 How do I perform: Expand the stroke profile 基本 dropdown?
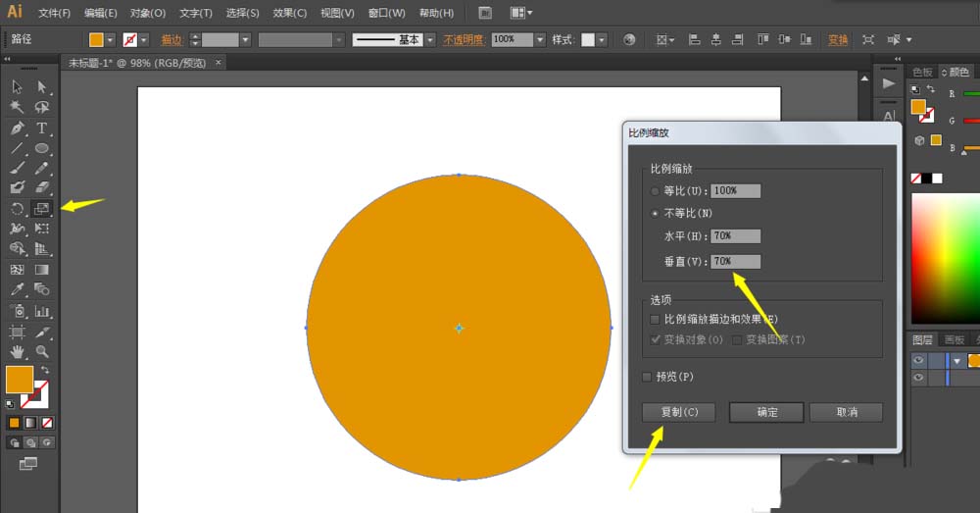pos(430,40)
